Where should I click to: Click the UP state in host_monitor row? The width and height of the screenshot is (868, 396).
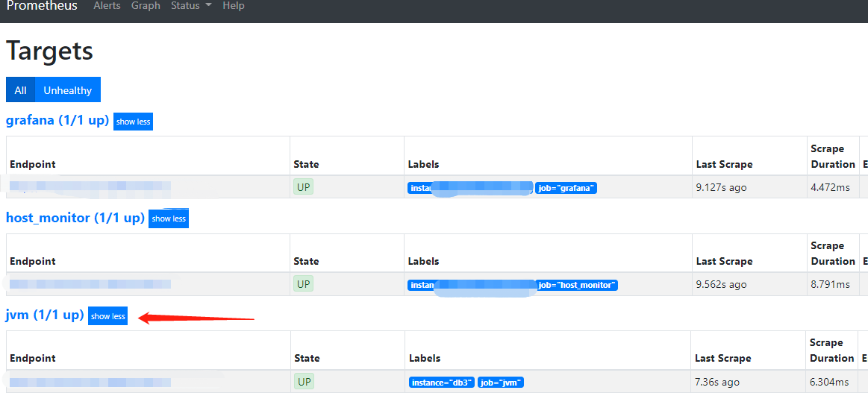coord(303,284)
